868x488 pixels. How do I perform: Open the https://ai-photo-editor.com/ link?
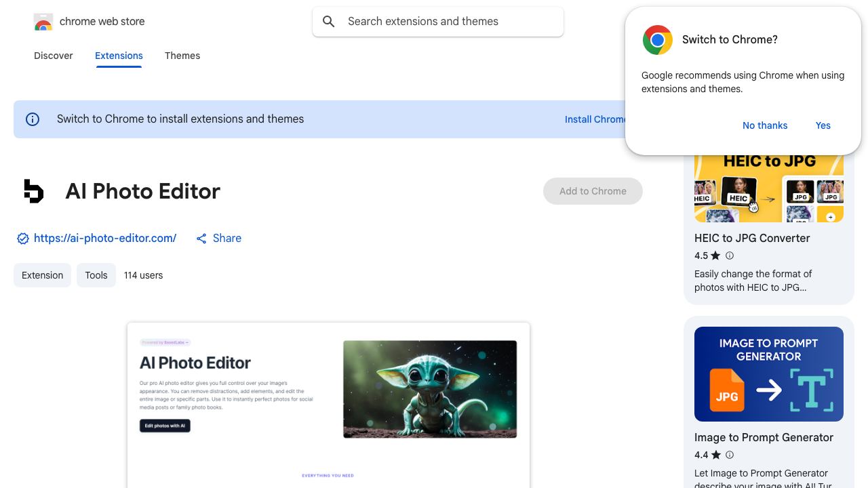(105, 239)
